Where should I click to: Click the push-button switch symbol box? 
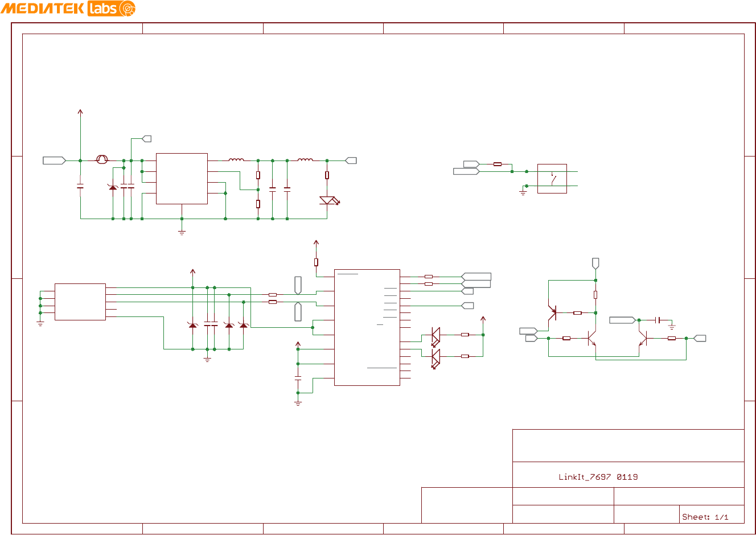tap(552, 179)
